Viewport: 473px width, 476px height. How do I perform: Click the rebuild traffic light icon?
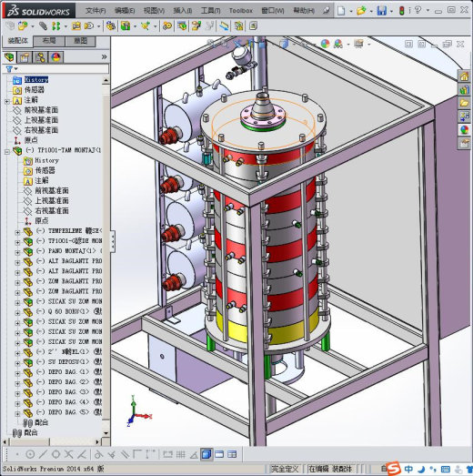tap(402, 11)
